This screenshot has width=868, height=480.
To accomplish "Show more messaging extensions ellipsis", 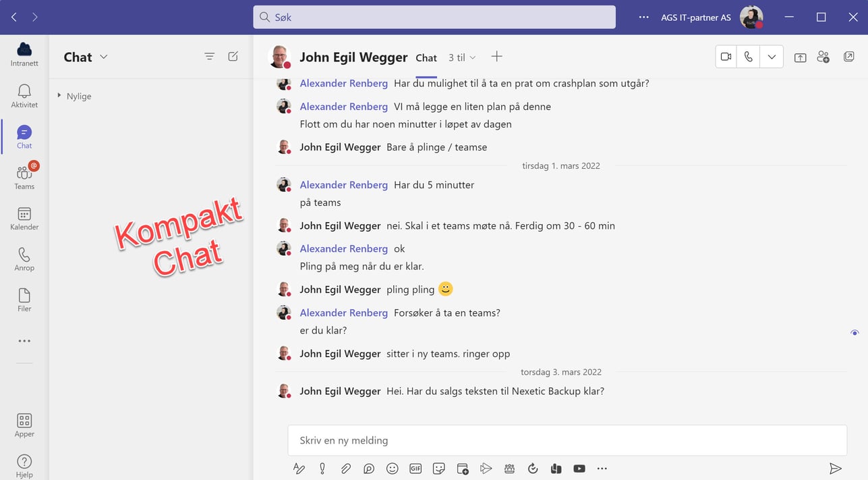I will (x=602, y=469).
